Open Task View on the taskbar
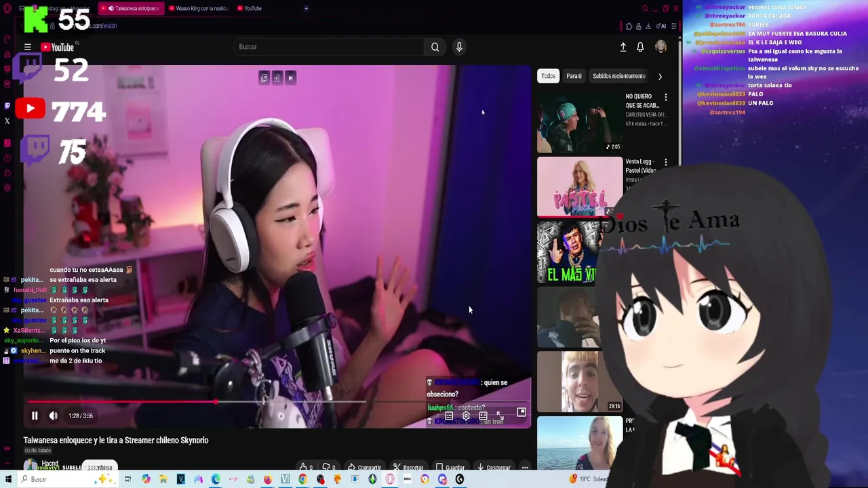Screen dimensions: 868x488 click(128, 479)
